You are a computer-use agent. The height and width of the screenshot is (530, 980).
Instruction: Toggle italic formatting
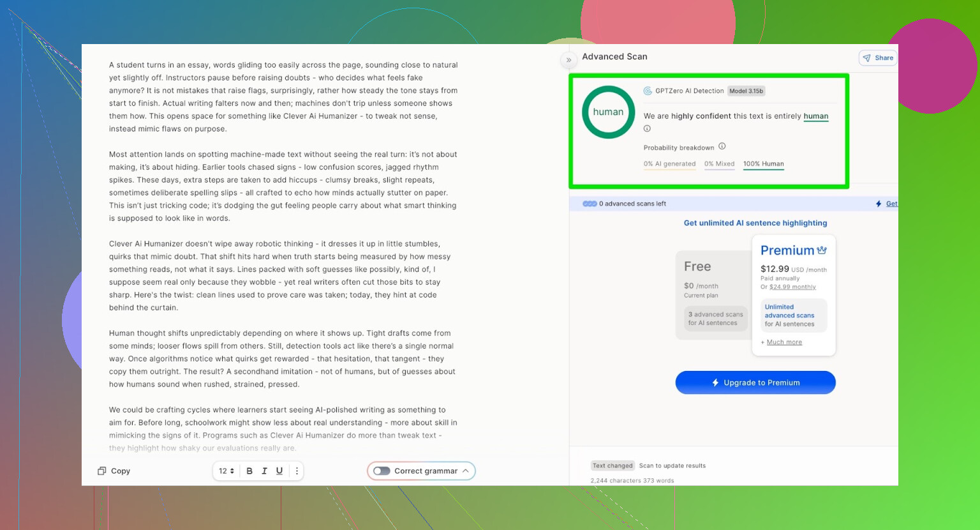(264, 471)
